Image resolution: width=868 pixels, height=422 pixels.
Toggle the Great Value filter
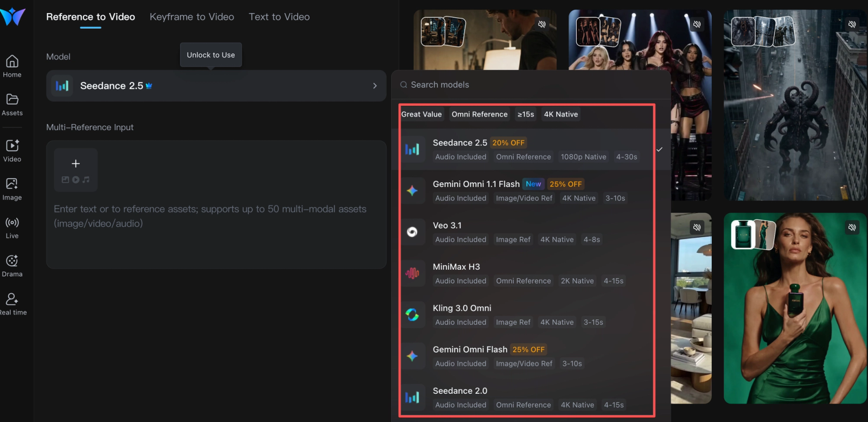click(x=422, y=114)
